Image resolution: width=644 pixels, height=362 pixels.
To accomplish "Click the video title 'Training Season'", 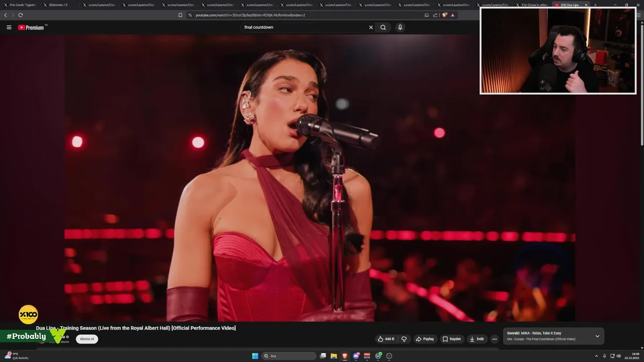I will 136,328.
